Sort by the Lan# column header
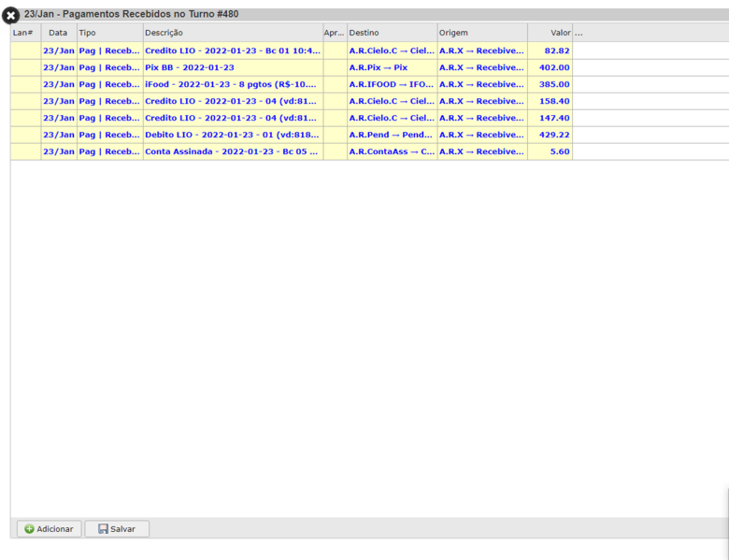The image size is (729, 560). click(x=26, y=33)
